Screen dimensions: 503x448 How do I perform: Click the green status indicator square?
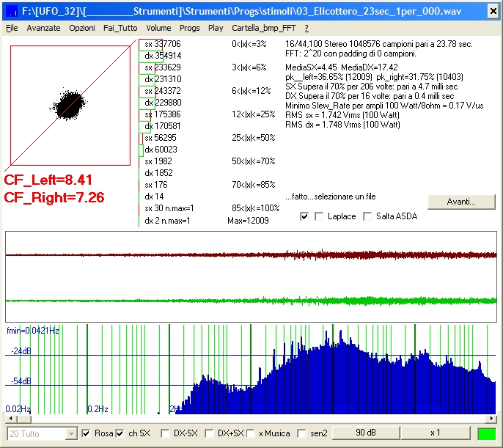[487, 434]
